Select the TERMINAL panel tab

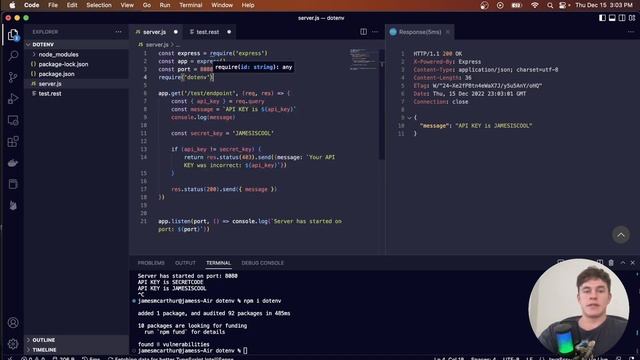[218, 263]
